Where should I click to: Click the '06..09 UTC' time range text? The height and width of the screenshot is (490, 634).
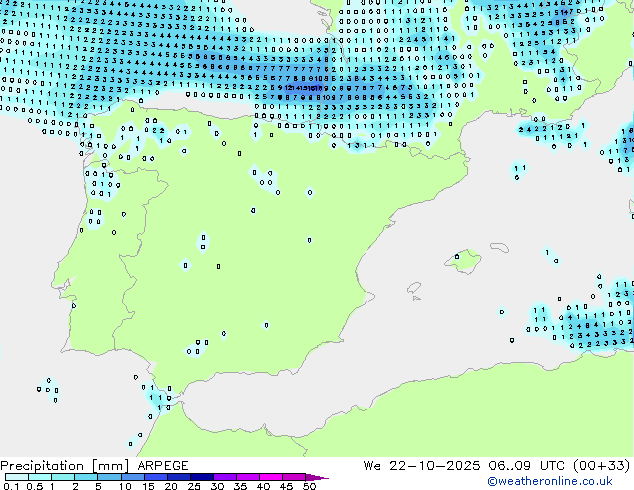point(526,466)
